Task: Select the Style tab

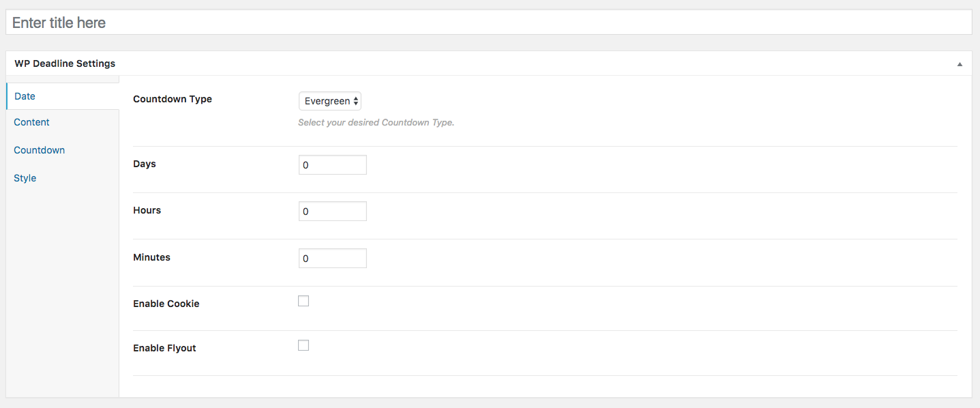Action: 25,178
